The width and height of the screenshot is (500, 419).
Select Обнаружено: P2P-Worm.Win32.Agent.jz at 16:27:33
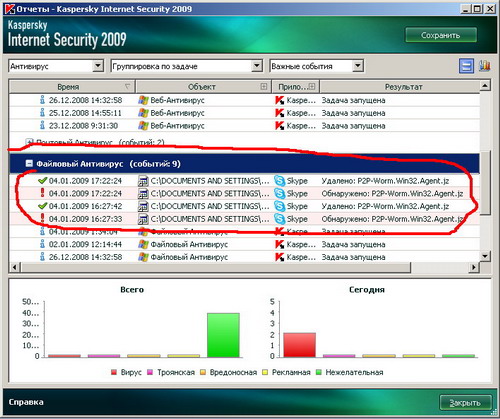pyautogui.click(x=392, y=219)
